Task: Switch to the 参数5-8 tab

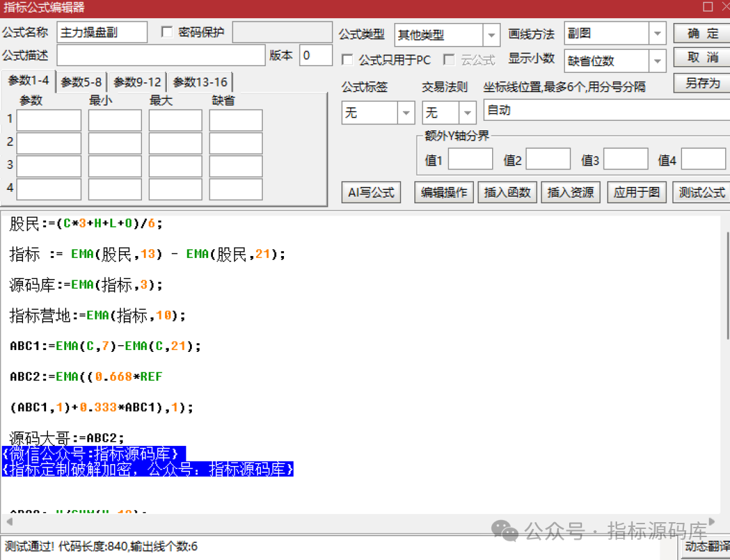Action: click(81, 82)
